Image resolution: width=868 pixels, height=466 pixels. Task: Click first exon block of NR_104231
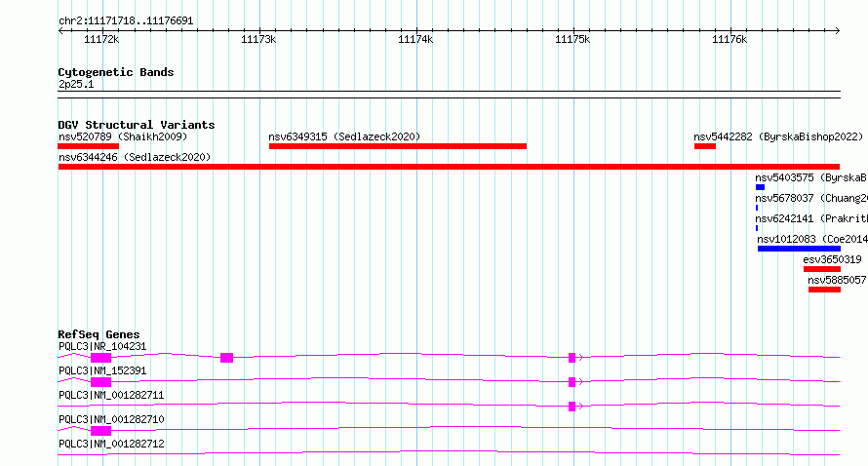(100, 358)
